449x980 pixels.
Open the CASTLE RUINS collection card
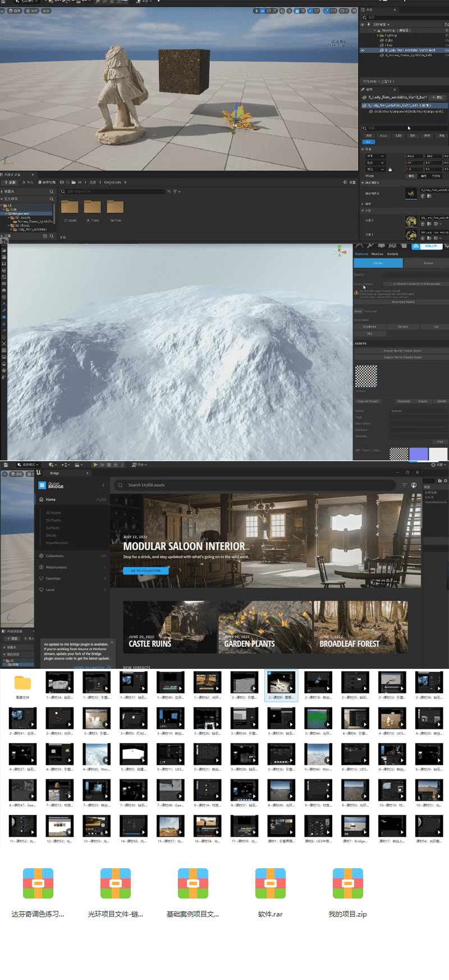coord(170,627)
